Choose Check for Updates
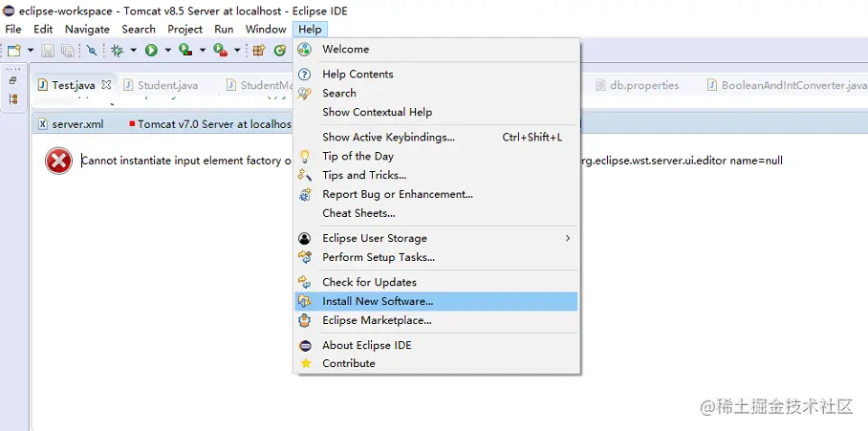This screenshot has width=868, height=431. [436, 282]
